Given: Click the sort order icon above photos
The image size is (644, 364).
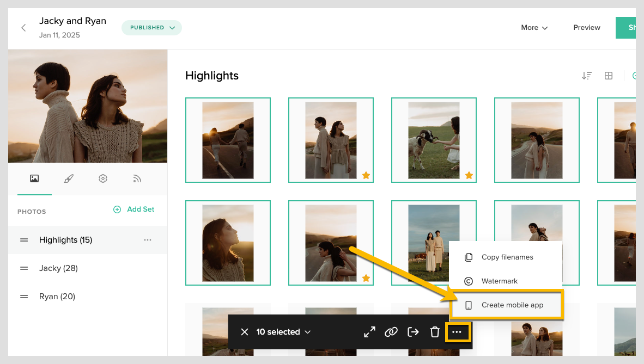Looking at the screenshot, I should point(586,76).
